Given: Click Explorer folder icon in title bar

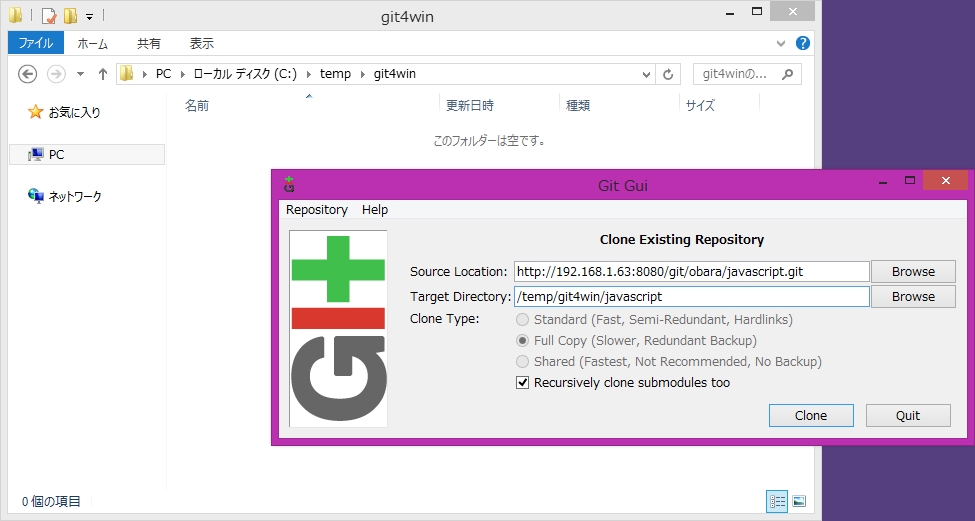Looking at the screenshot, I should (16, 15).
